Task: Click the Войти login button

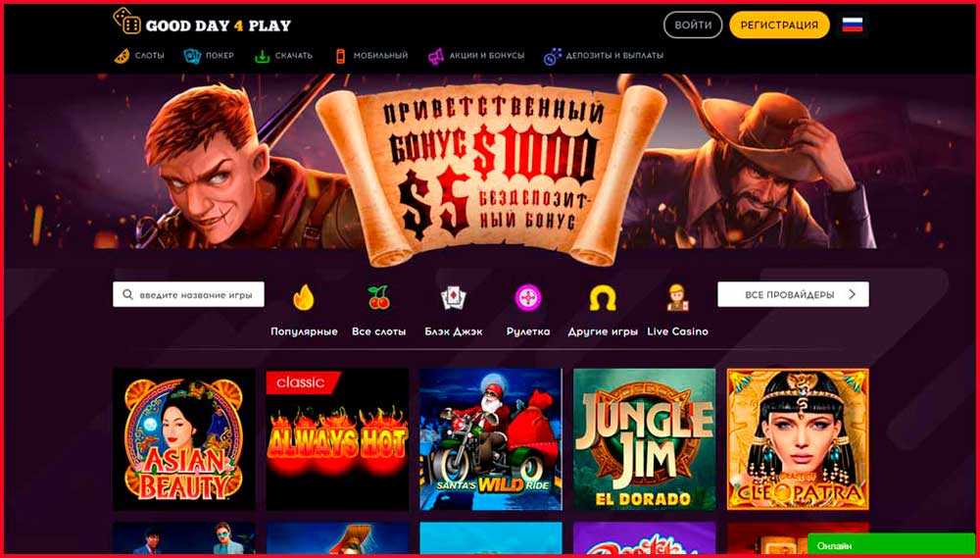Action: tap(693, 25)
